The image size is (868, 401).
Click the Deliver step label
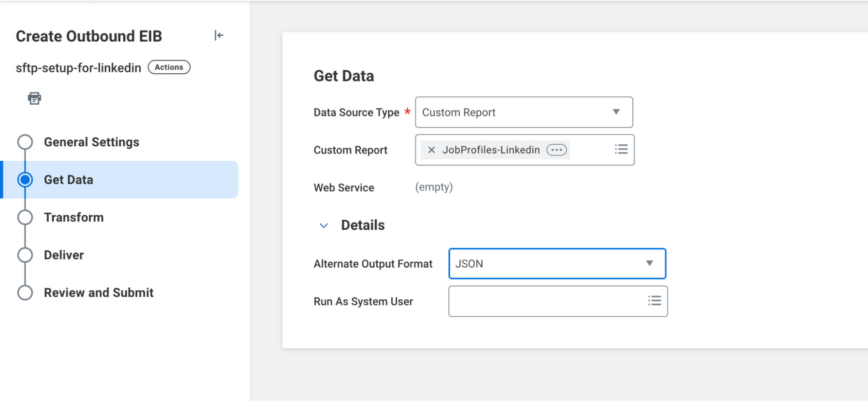click(x=64, y=255)
